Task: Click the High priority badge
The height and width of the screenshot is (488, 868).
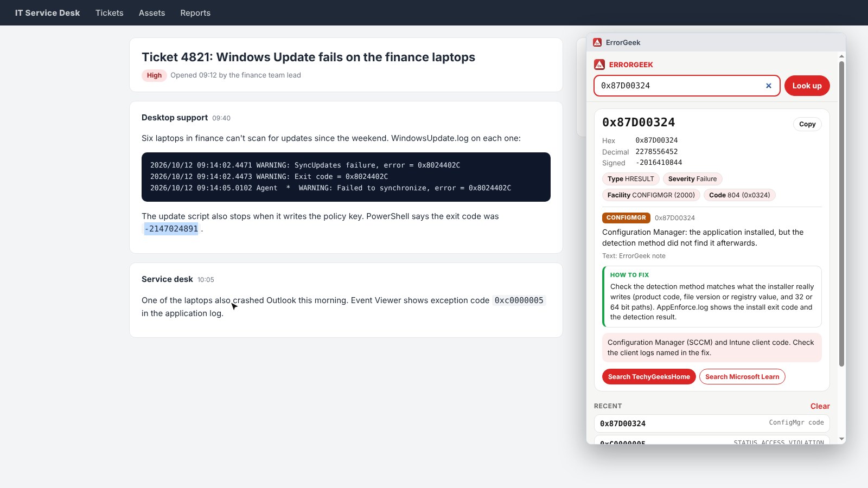Action: (x=154, y=75)
